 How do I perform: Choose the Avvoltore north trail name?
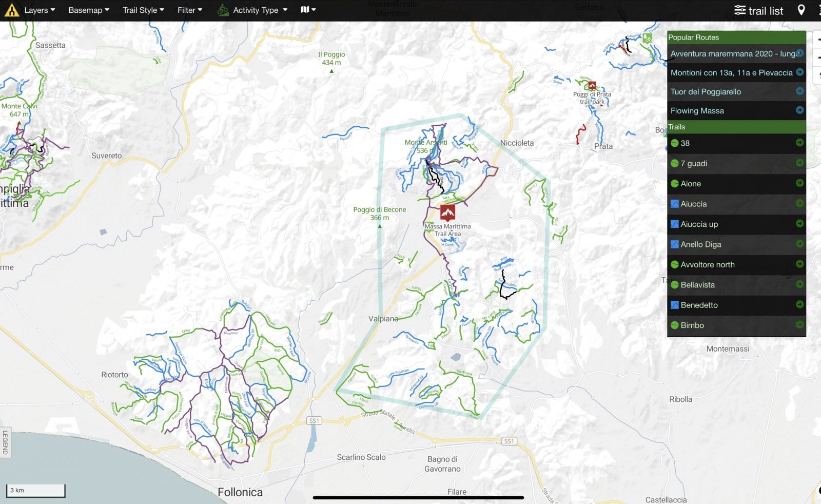click(x=708, y=264)
